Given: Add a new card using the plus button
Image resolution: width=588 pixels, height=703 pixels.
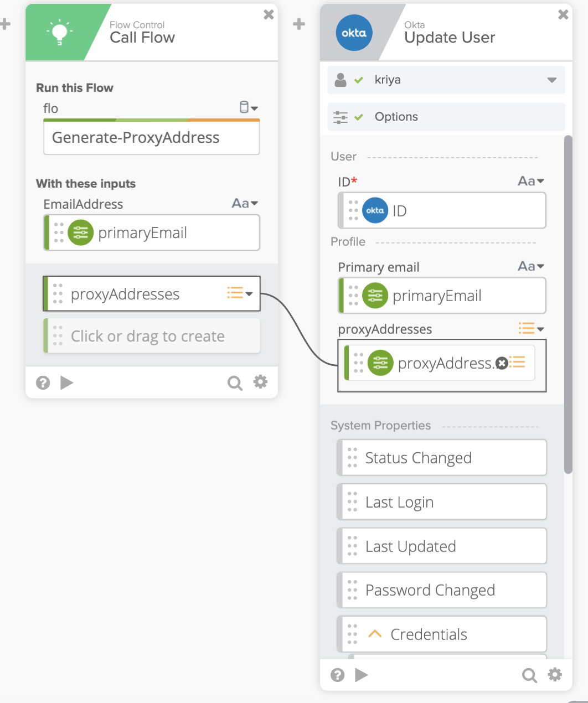Looking at the screenshot, I should pos(298,24).
